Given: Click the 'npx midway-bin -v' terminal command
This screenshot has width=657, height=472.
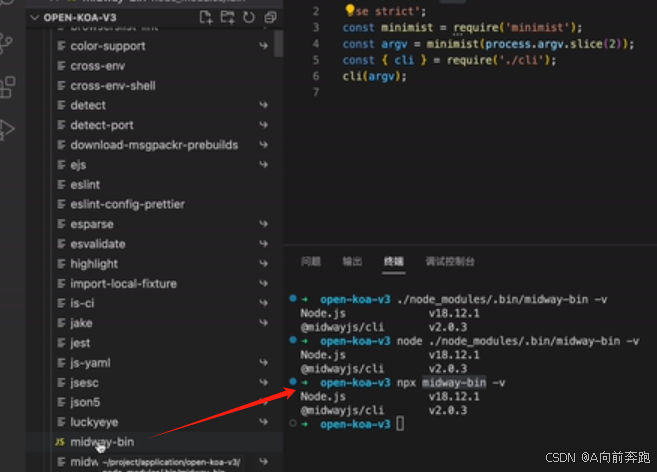Looking at the screenshot, I should (451, 383).
